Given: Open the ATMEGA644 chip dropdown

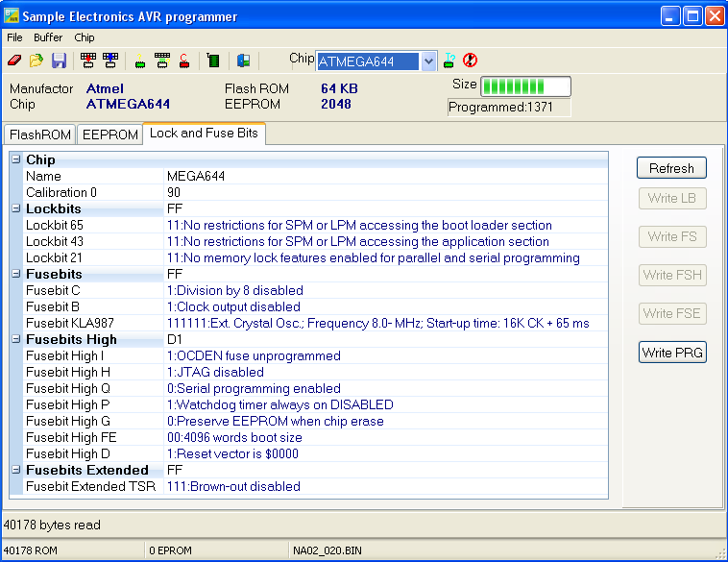Looking at the screenshot, I should 428,61.
